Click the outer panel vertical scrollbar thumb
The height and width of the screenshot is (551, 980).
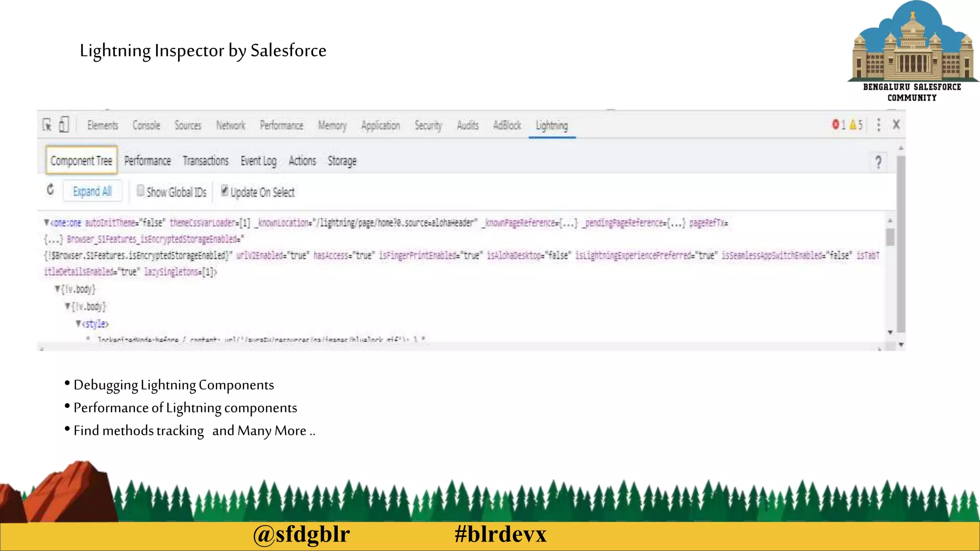[901, 244]
